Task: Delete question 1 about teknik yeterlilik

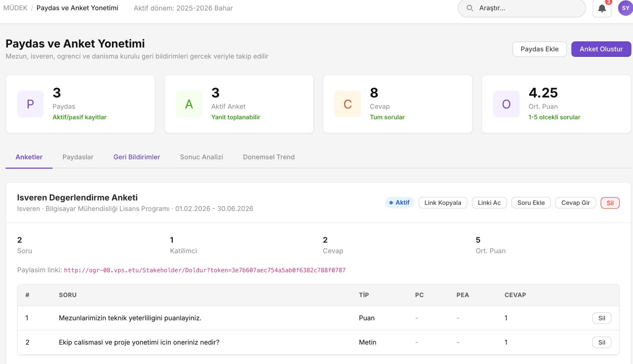Action: point(602,318)
